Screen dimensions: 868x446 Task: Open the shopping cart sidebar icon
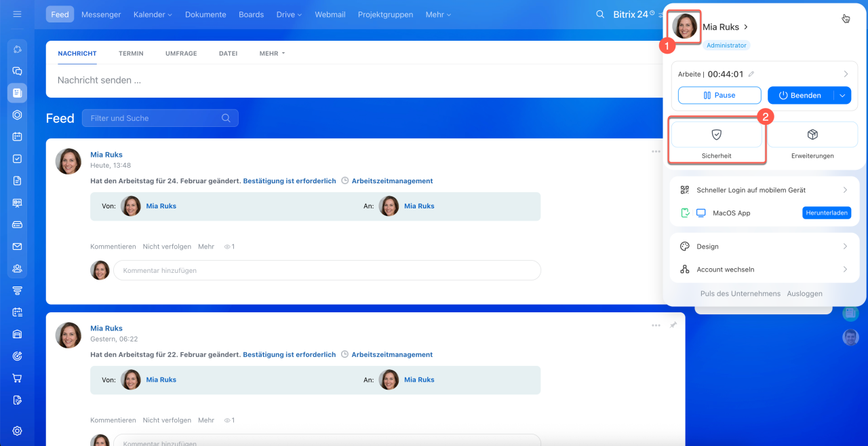[x=17, y=378]
